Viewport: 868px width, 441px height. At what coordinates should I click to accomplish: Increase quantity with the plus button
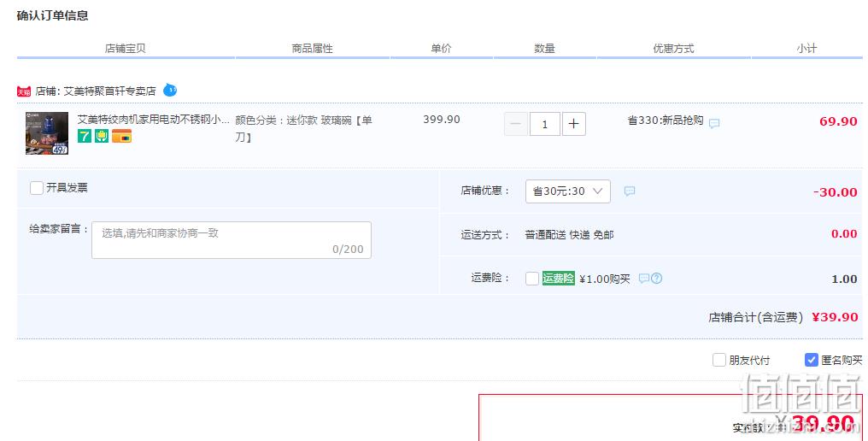click(574, 124)
